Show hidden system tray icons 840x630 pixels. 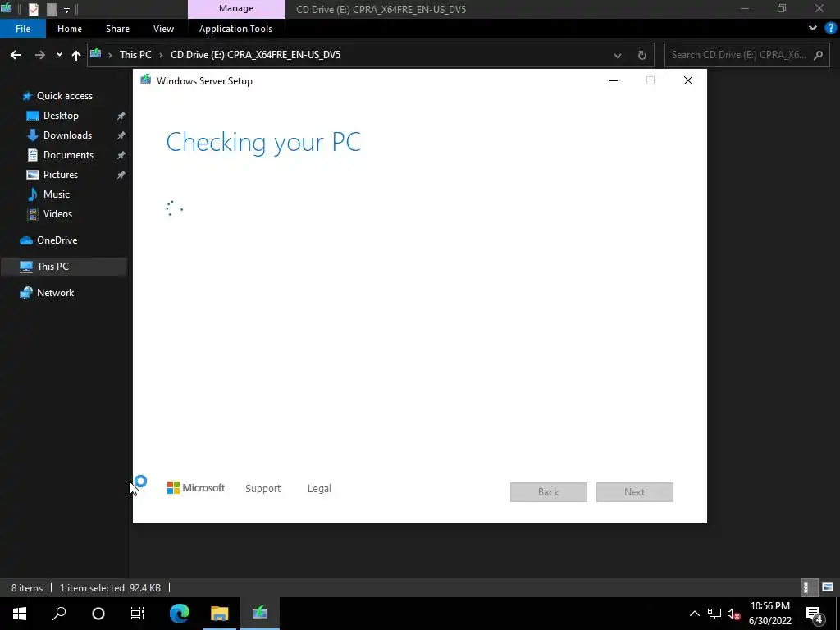pos(694,614)
